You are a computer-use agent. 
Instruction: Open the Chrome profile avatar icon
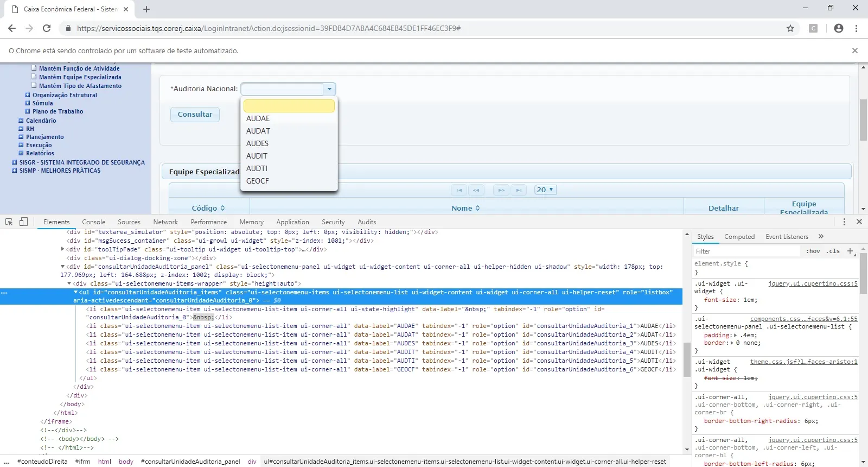click(x=839, y=28)
